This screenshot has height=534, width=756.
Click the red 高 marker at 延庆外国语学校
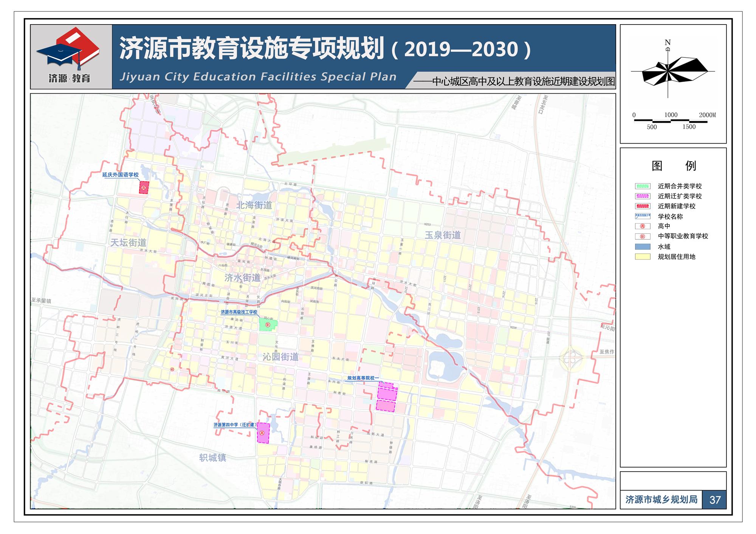coord(144,187)
